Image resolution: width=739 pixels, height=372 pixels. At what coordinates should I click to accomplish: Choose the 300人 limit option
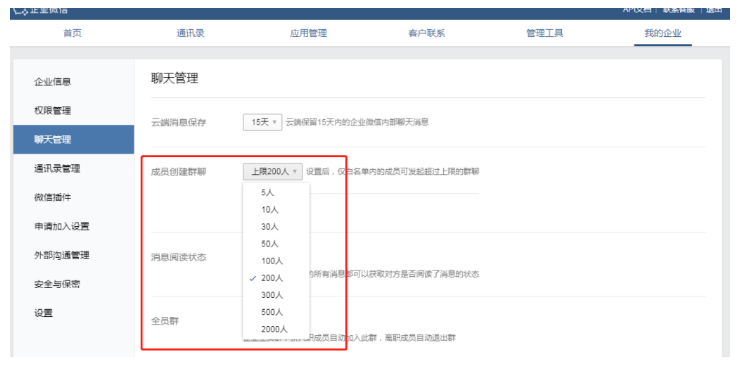276,295
